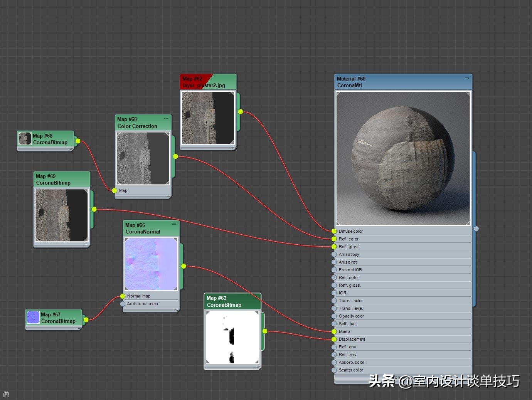Select the Map #63 CoronaBitmap title bar
Viewport: 532px width, 400px height.
pos(232,301)
